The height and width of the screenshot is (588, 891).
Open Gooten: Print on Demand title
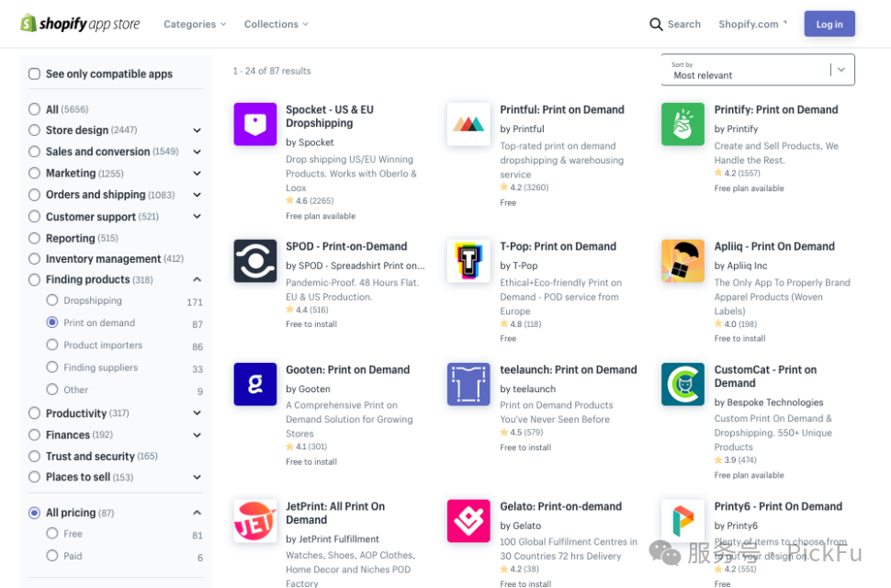348,370
